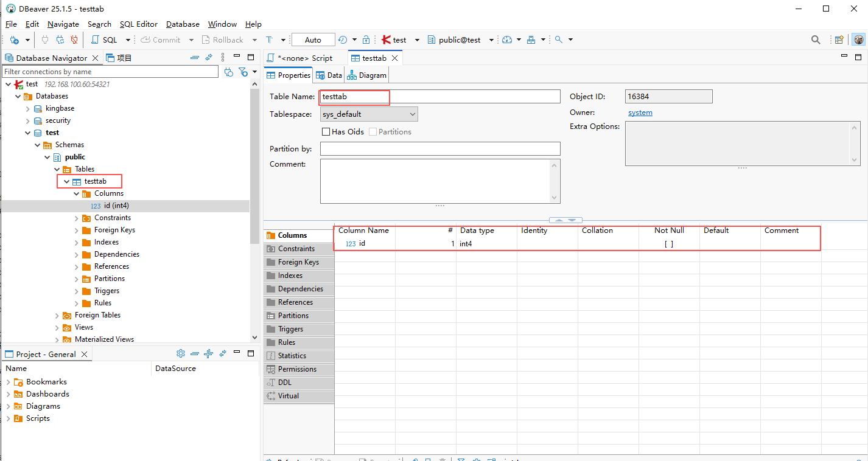
Task: Click the New Database Connection plug icon
Action: pos(15,40)
